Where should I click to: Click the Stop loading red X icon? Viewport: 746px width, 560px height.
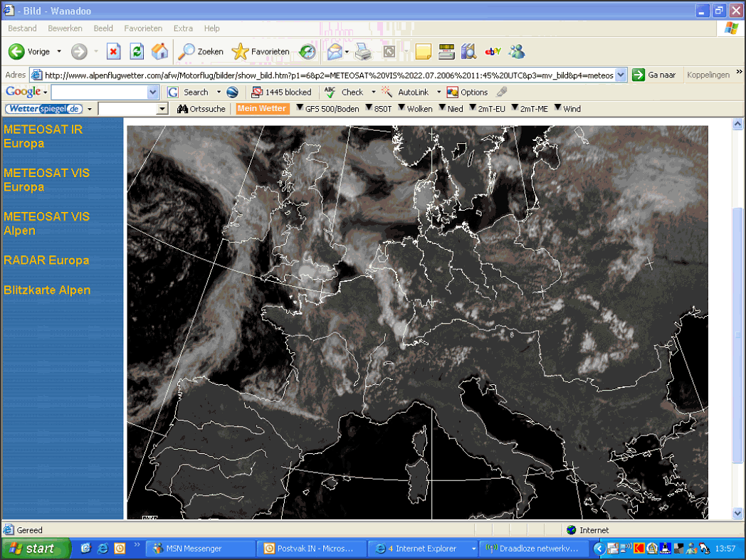(x=113, y=51)
